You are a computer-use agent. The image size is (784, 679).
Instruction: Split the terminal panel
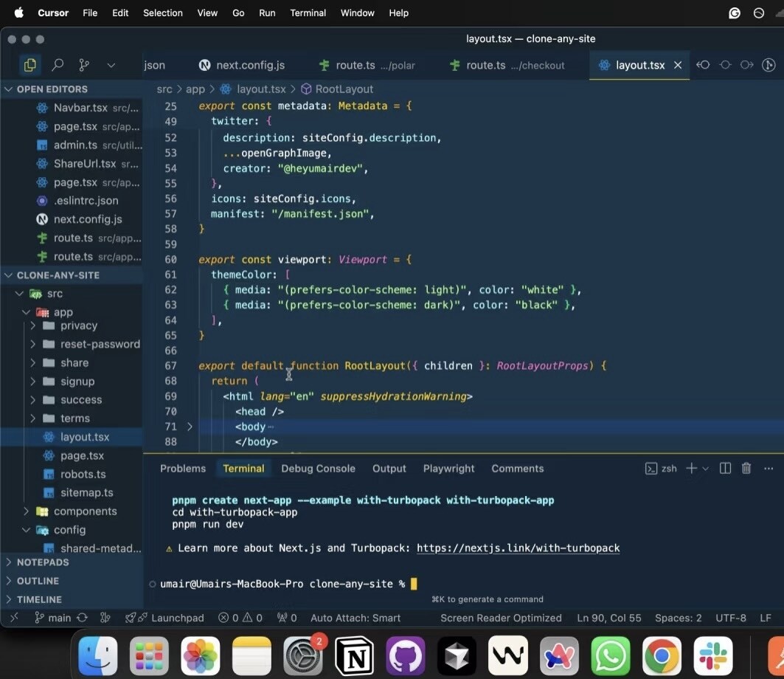(x=725, y=469)
